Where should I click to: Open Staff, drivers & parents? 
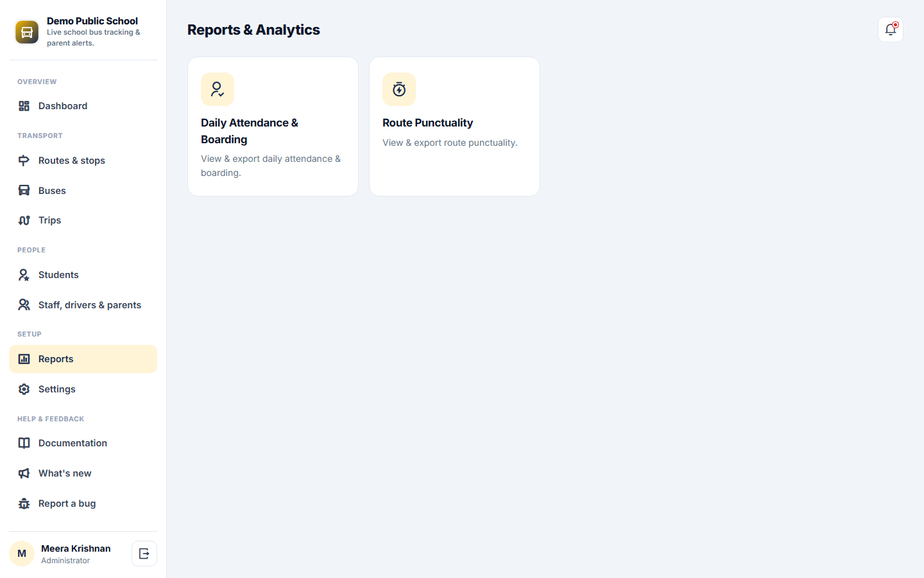(x=83, y=305)
